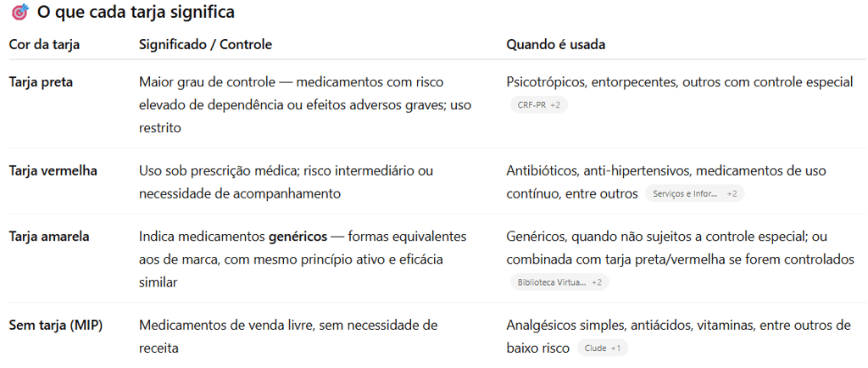The height and width of the screenshot is (368, 868).
Task: Click the 'O que cada tarja significa' heading
Action: click(136, 13)
